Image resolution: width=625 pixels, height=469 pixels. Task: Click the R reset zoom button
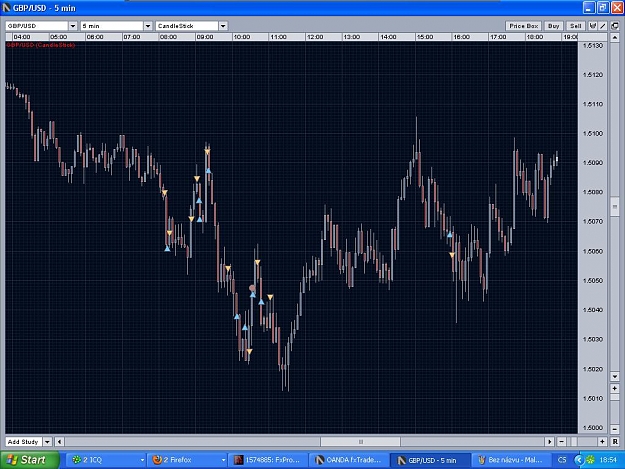coord(615,442)
